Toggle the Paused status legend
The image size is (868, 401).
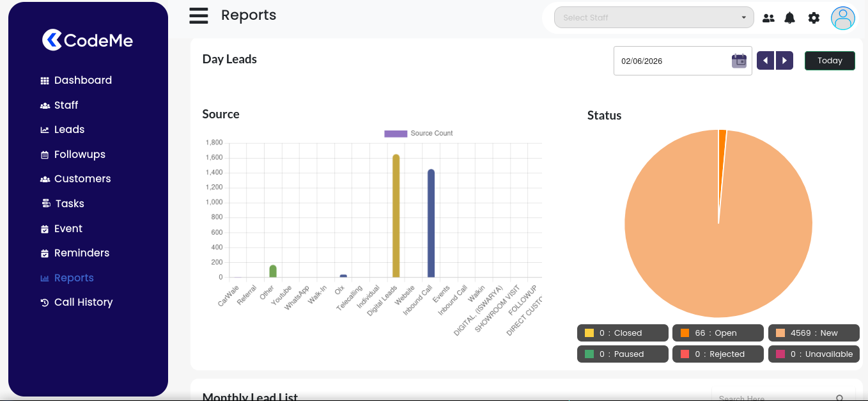[623, 354]
